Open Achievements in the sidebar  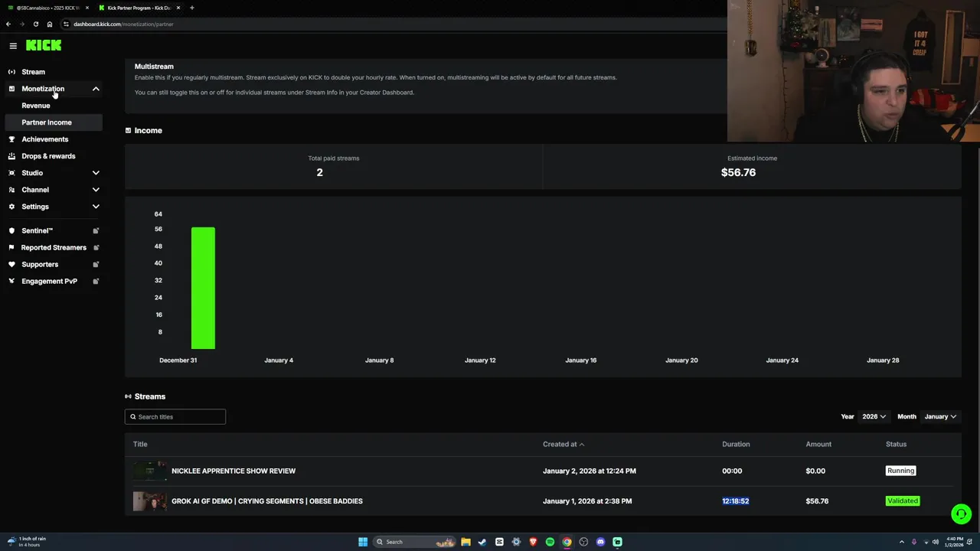45,139
